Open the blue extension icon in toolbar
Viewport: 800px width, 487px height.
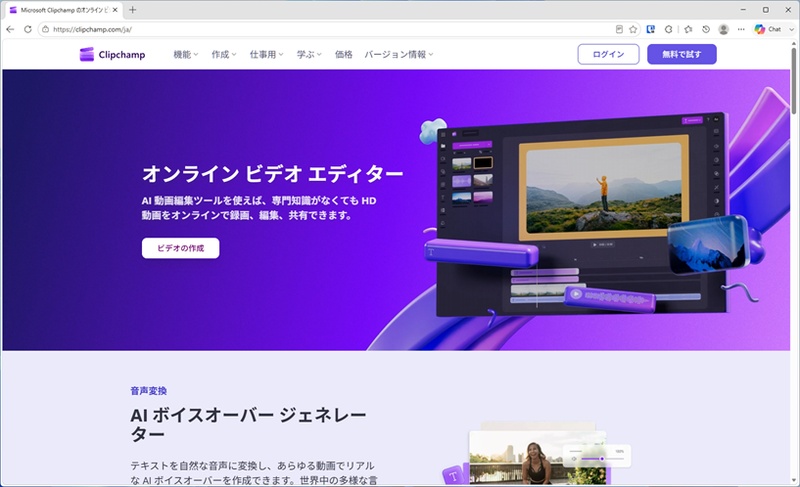point(651,30)
